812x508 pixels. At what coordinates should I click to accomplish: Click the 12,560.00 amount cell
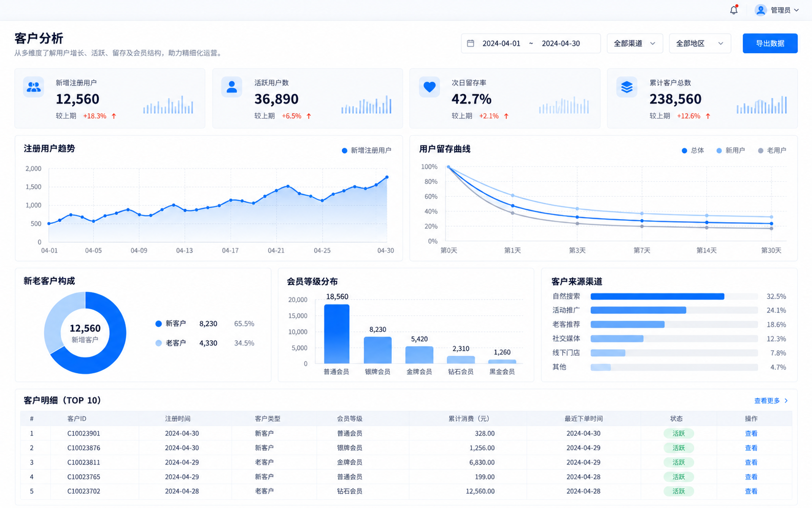(x=480, y=492)
